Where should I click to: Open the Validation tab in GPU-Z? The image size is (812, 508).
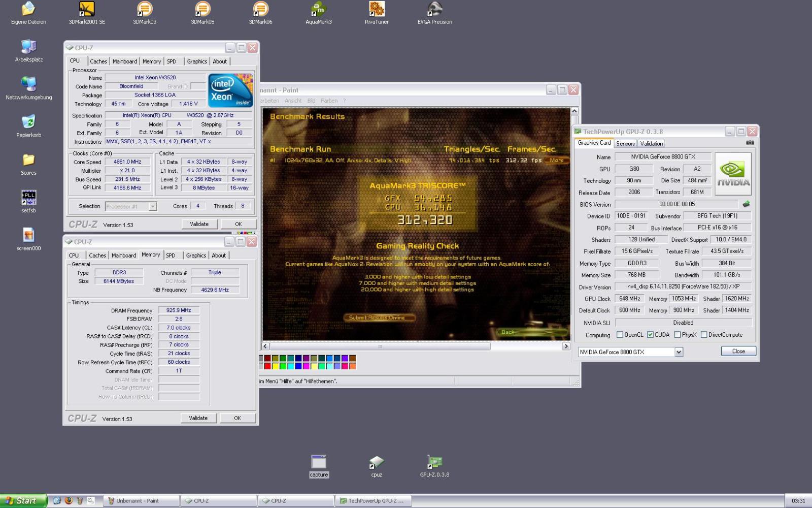pos(651,144)
